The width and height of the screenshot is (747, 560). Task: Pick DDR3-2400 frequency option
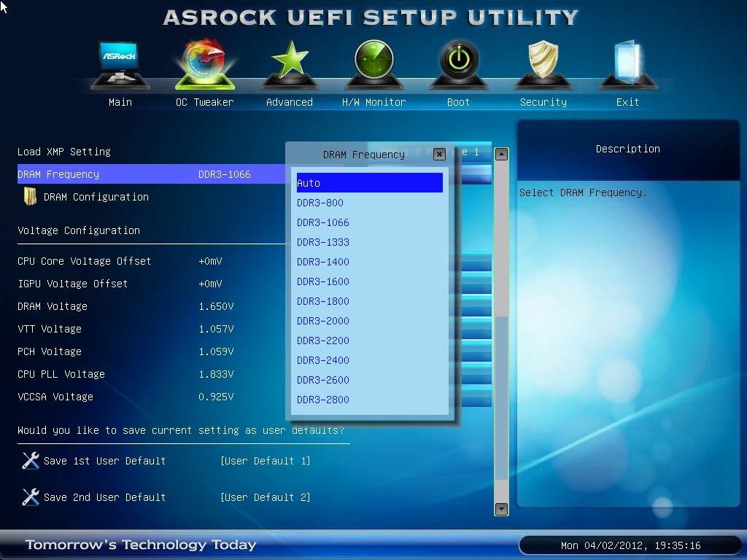point(323,360)
